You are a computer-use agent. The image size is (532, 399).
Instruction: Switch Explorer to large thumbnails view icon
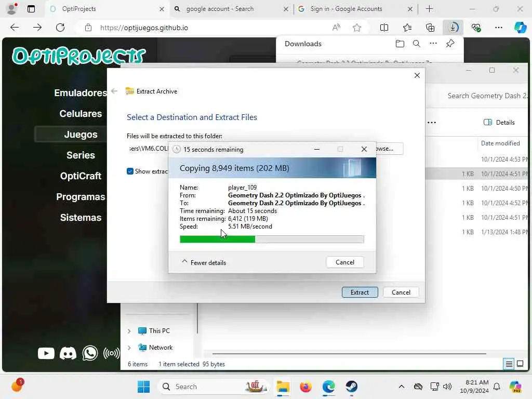click(520, 364)
